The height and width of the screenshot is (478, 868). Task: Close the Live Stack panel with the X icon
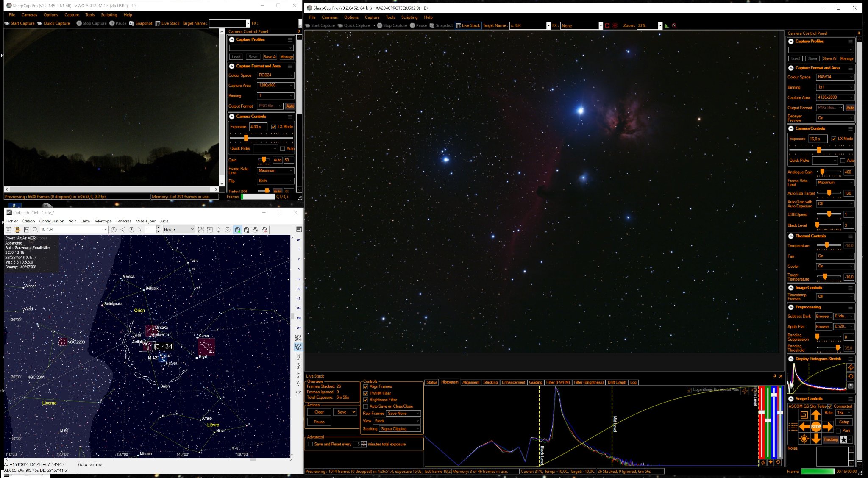click(781, 376)
